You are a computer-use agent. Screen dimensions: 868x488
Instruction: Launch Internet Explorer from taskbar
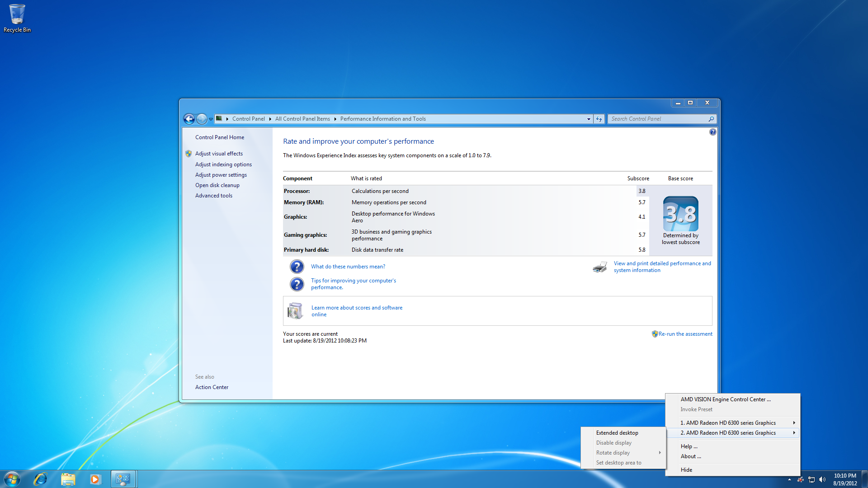(41, 479)
